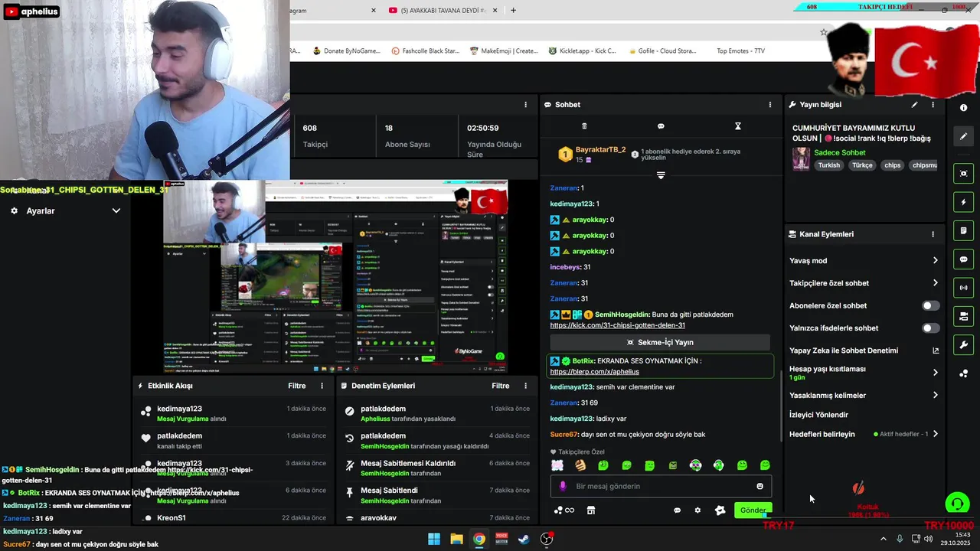
Task: Click Sekme-İçi Yayın button
Action: [x=660, y=343]
